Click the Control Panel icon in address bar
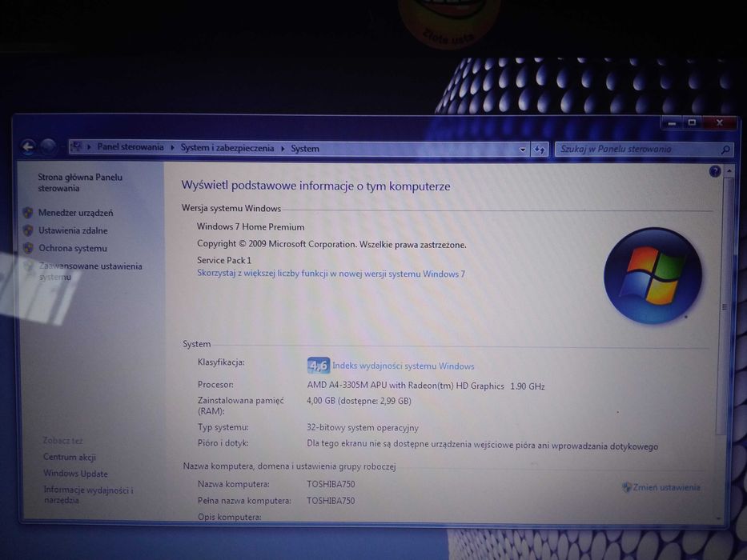Image resolution: width=747 pixels, height=560 pixels. coord(75,146)
